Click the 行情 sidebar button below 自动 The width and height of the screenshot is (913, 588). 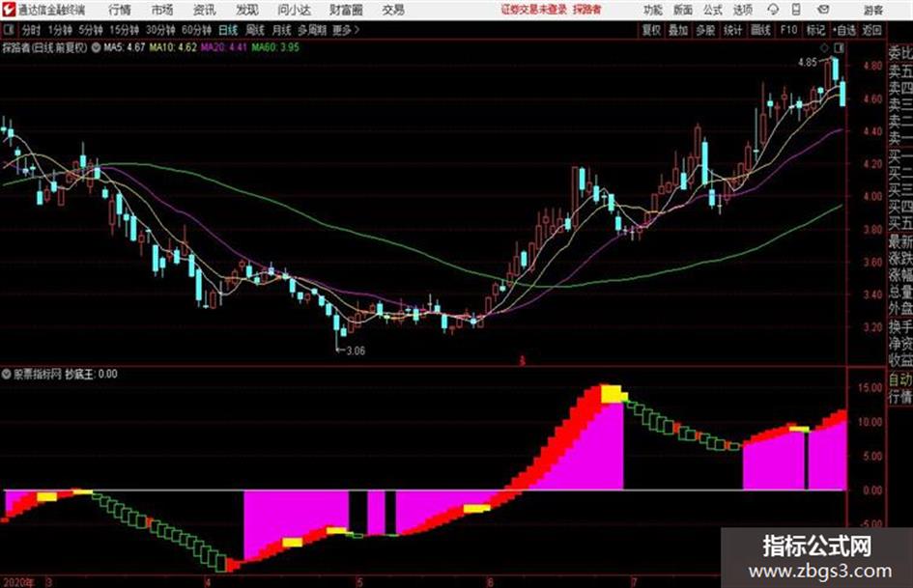900,397
